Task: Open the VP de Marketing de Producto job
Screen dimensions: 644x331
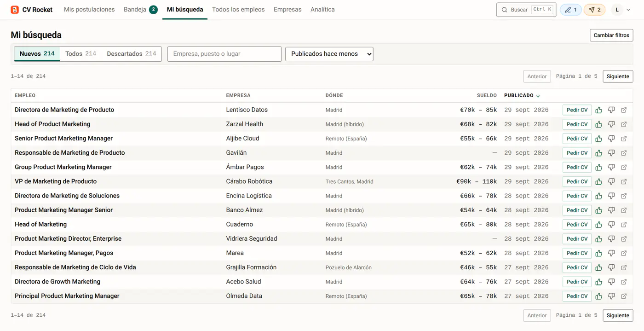Action: tap(56, 181)
